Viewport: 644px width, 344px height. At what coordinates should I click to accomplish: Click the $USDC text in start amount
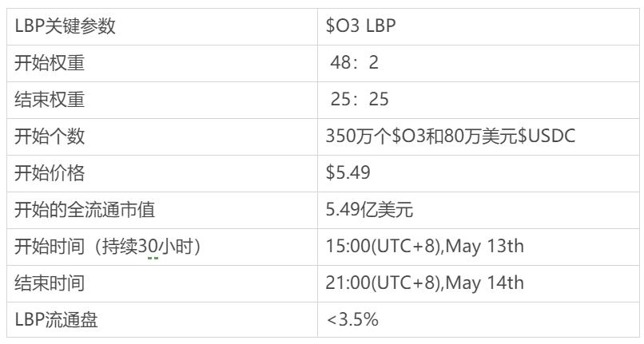point(547,136)
